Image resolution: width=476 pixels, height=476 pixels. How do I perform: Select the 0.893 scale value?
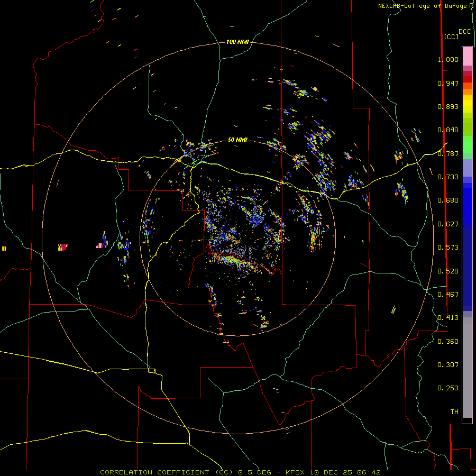448,106
